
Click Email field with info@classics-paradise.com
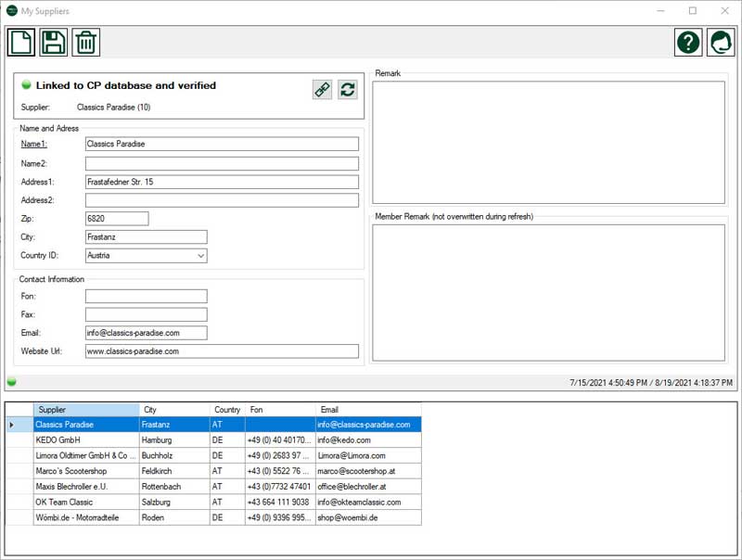pyautogui.click(x=147, y=333)
